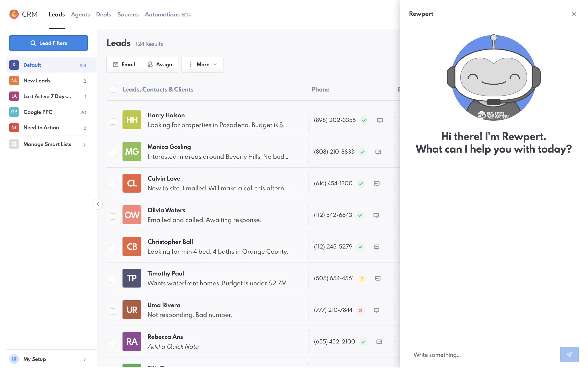
Task: Click the My Setup grid icon
Action: [14, 359]
